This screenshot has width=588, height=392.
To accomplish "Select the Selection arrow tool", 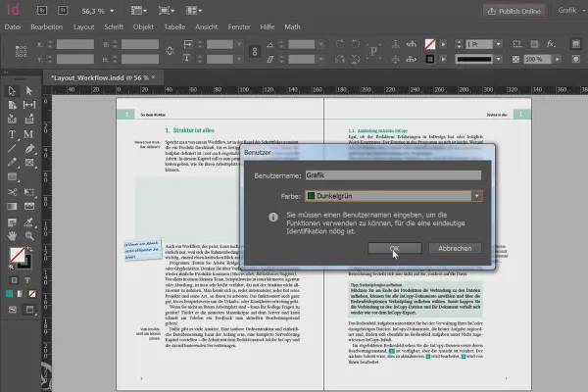I will 11,90.
